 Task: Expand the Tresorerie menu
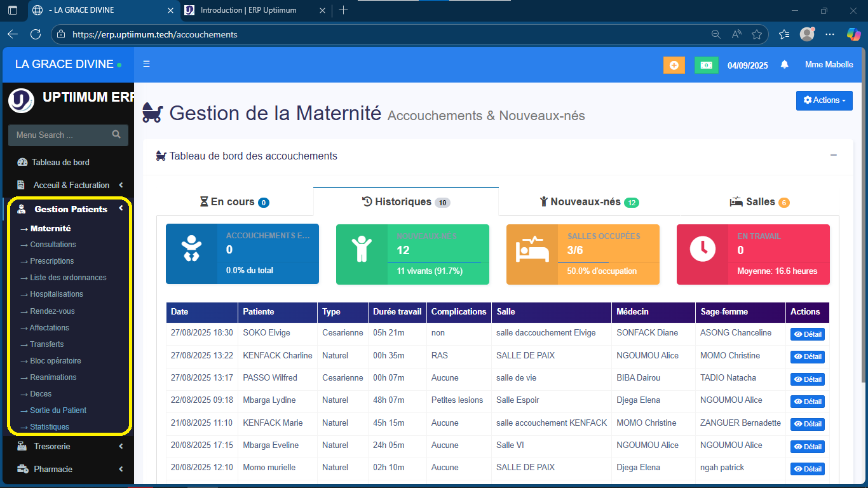point(71,446)
